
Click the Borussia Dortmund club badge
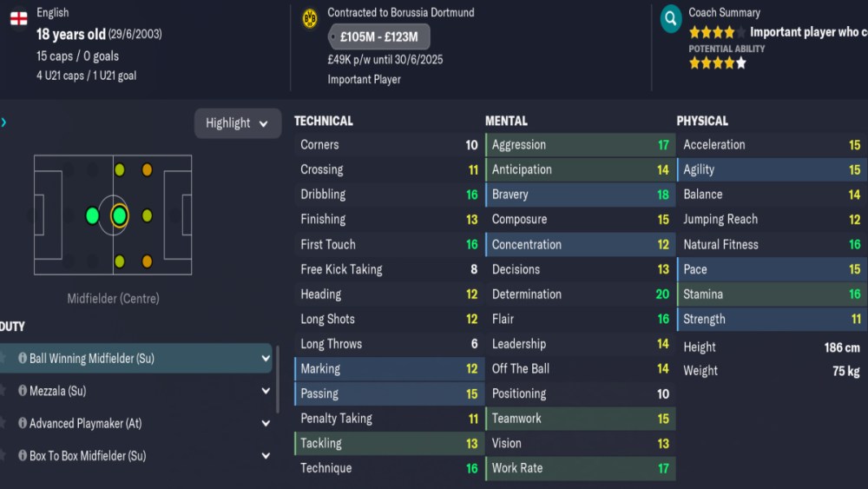click(x=309, y=18)
